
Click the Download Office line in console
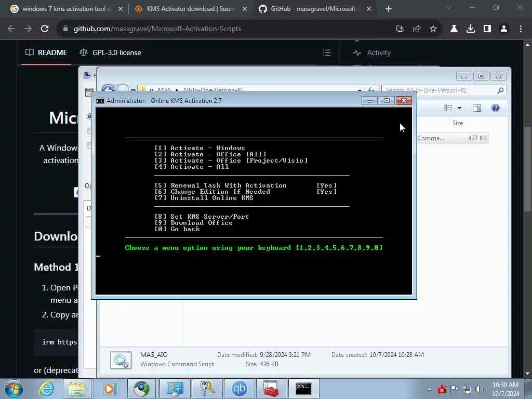[193, 223]
